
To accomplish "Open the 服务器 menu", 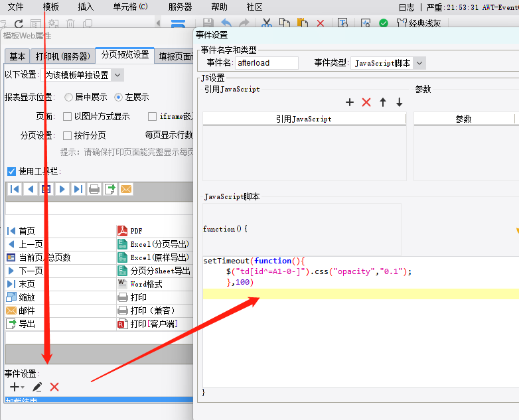I will pos(181,7).
